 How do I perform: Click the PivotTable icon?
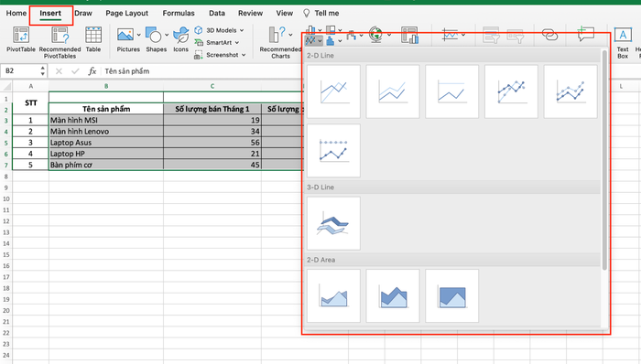click(21, 36)
